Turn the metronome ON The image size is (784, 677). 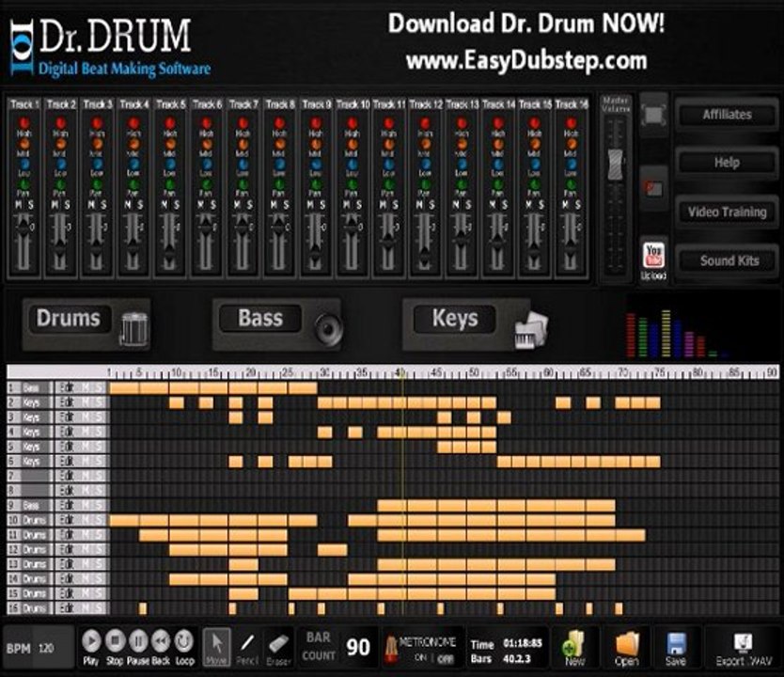click(421, 658)
